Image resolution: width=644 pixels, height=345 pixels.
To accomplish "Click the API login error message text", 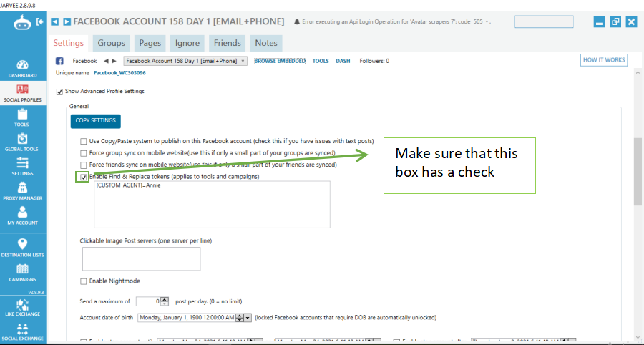I will click(x=396, y=21).
